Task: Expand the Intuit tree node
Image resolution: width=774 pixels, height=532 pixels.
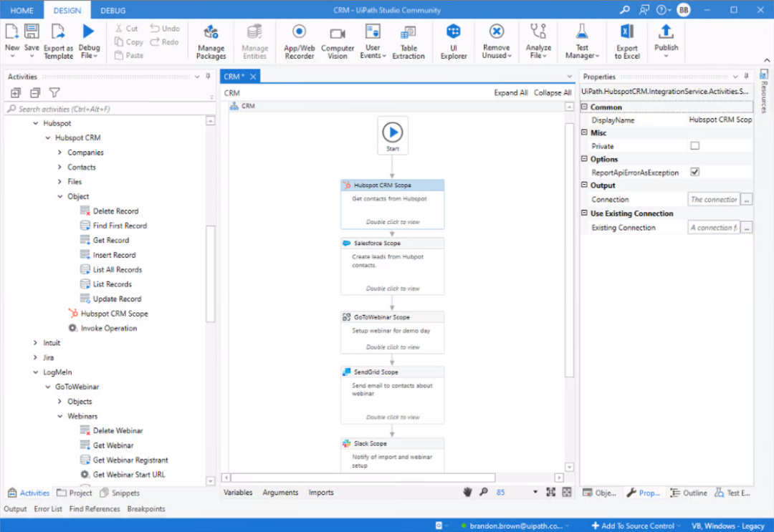Action: (x=35, y=343)
